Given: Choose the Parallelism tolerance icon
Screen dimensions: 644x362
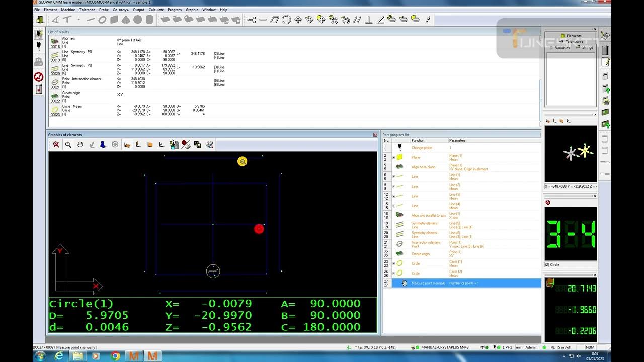Looking at the screenshot, I should click(357, 20).
